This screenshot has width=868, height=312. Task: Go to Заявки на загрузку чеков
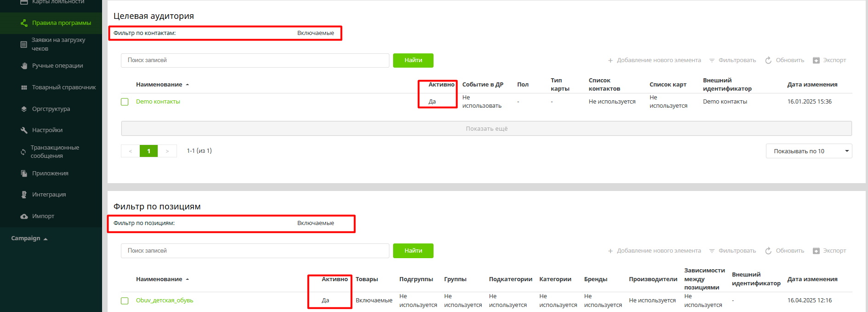[x=58, y=44]
